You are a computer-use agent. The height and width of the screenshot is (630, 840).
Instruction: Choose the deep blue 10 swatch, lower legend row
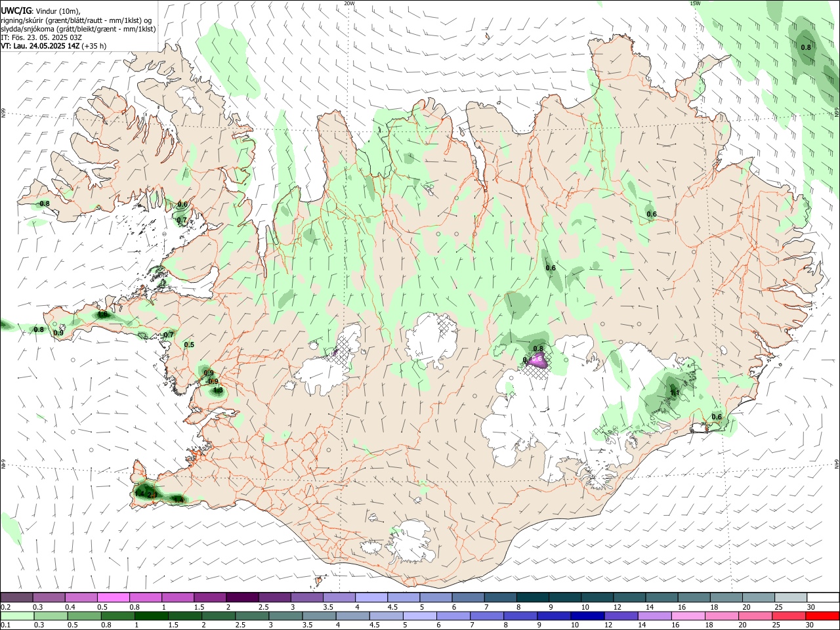point(587,616)
